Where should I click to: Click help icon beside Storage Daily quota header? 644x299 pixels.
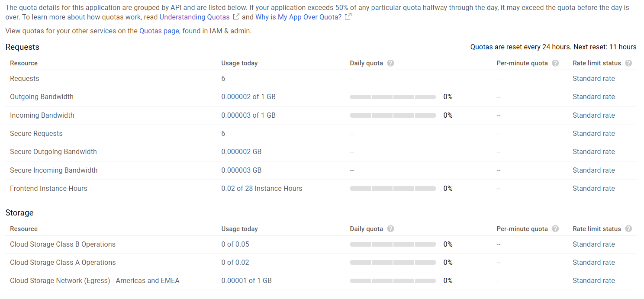pyautogui.click(x=390, y=229)
